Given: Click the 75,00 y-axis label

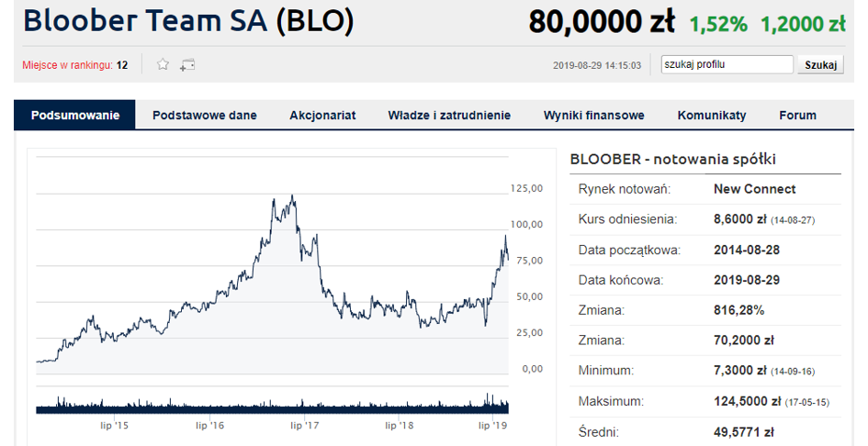Looking at the screenshot, I should pyautogui.click(x=529, y=261).
